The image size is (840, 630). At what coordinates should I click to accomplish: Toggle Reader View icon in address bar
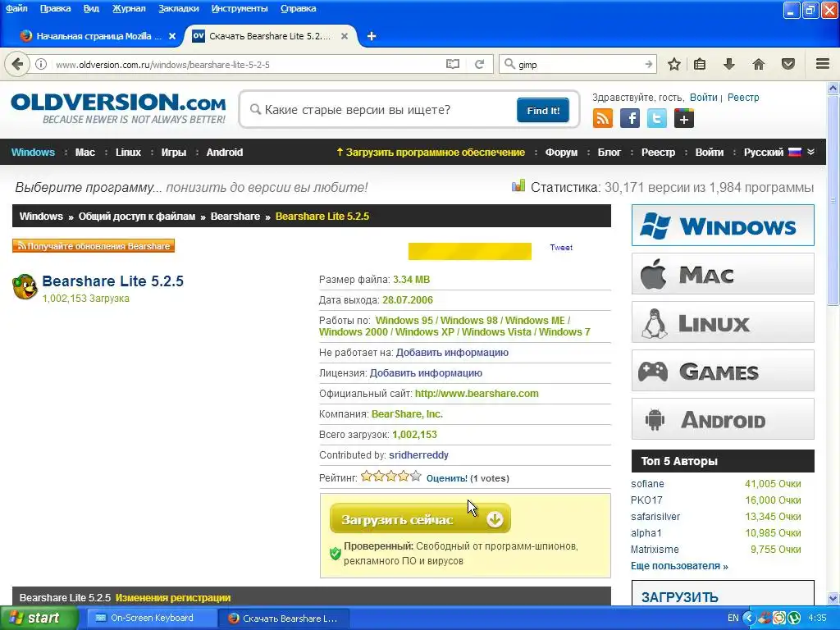(x=453, y=64)
